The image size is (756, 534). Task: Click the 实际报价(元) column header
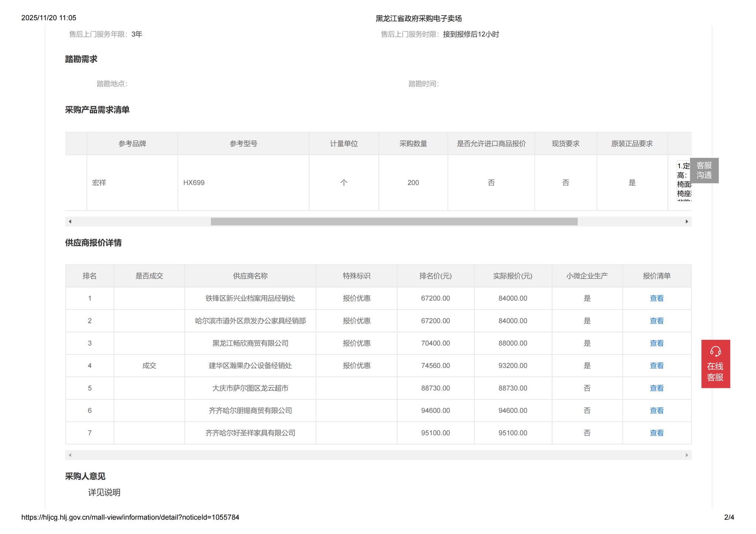tap(512, 276)
